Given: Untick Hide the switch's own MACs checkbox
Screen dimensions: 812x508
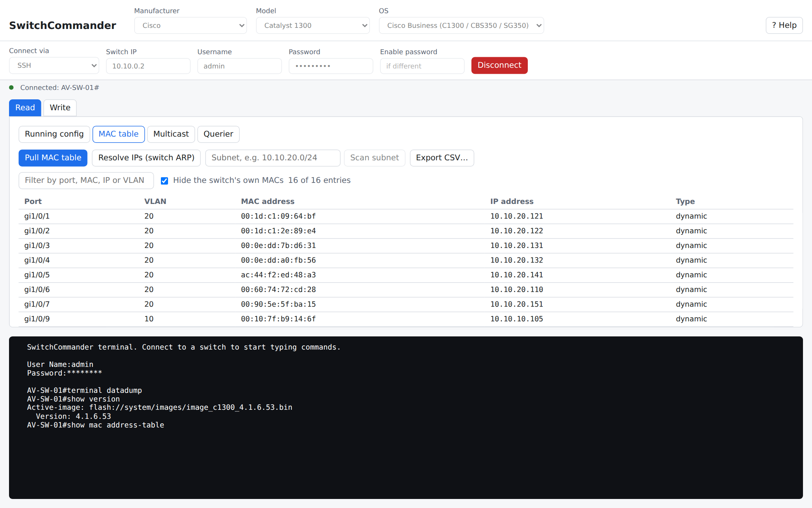Looking at the screenshot, I should click(164, 181).
